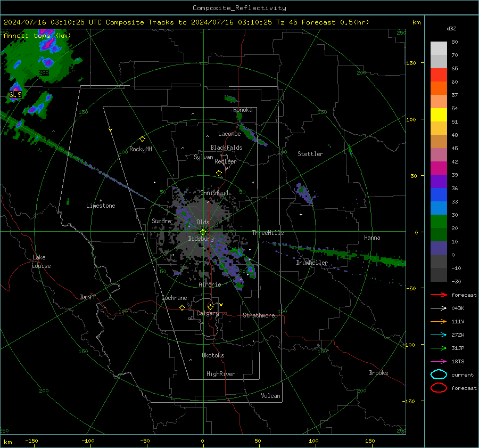Image resolution: width=479 pixels, height=448 pixels.
Task: Click the strong echo cell east of Airdrie
Action: coord(251,270)
